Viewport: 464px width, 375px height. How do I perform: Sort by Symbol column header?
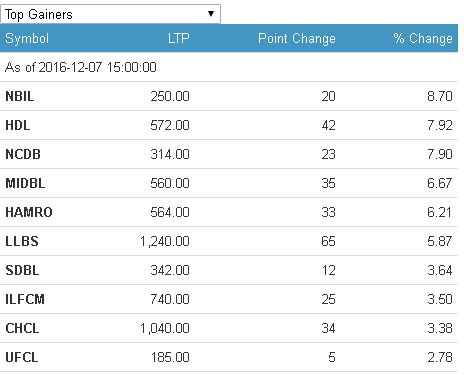click(x=27, y=38)
